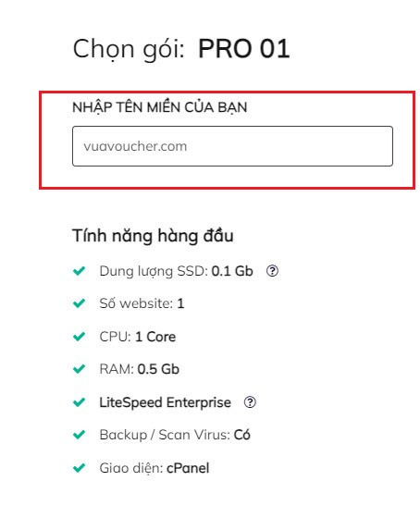Image resolution: width=420 pixels, height=518 pixels.
Task: Click checkmark beside Dung lượng SSD
Action: pos(79,271)
